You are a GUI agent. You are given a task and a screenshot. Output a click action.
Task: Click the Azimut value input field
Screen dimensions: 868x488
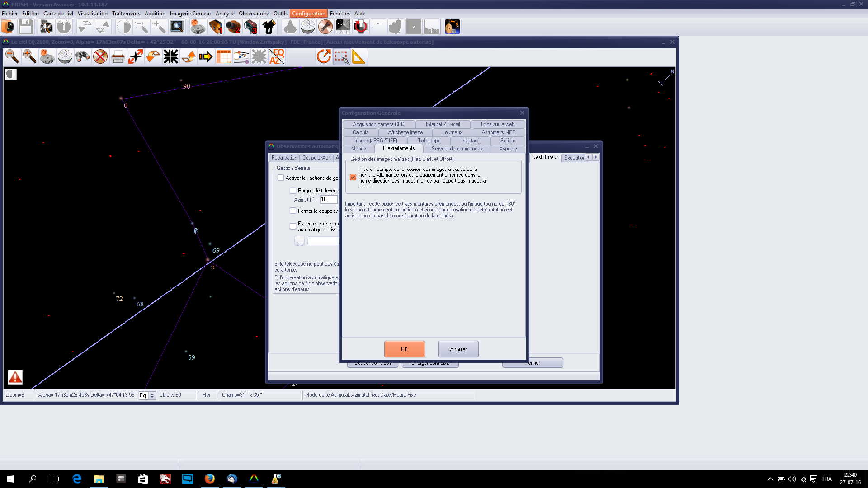[328, 199]
